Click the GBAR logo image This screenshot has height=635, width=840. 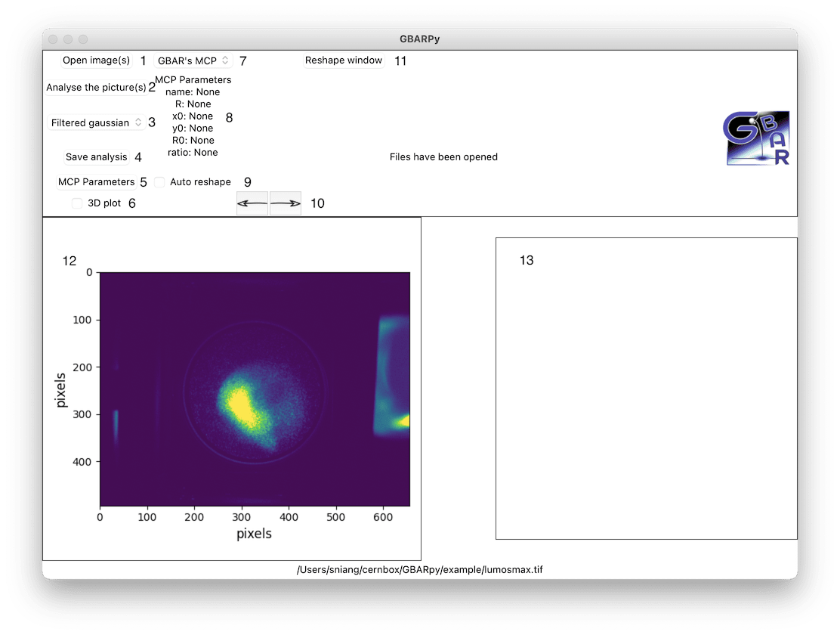click(x=758, y=138)
